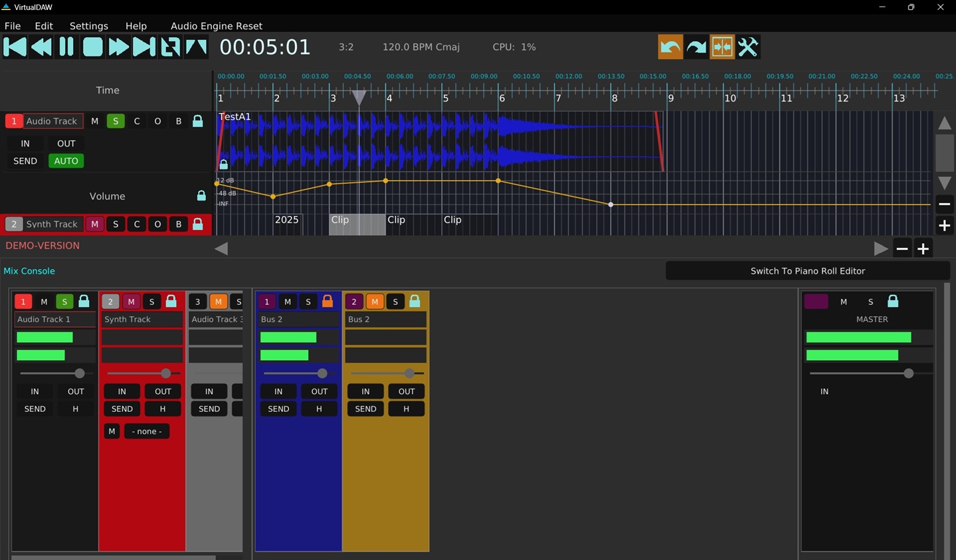The image size is (956, 560).
Task: Click the SEND button on Audio Track 1 strip
Action: tap(35, 409)
